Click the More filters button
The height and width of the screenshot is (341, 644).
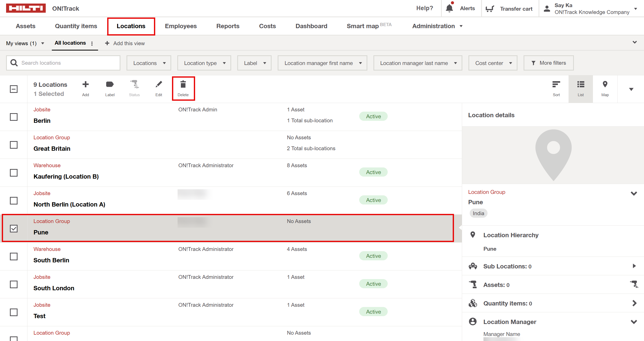click(548, 63)
